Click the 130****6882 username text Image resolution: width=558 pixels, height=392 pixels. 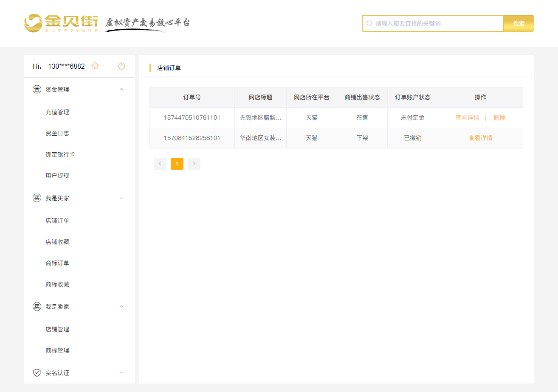click(x=66, y=66)
